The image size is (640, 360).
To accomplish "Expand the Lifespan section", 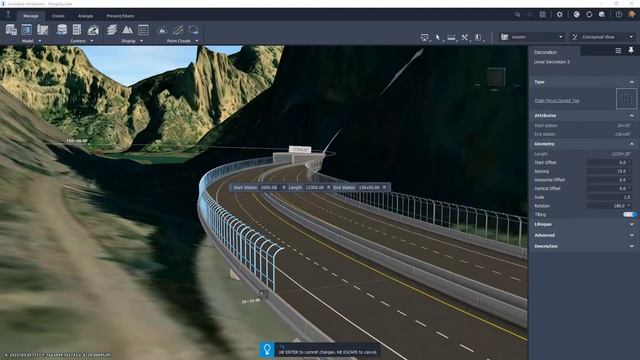I will pos(631,224).
